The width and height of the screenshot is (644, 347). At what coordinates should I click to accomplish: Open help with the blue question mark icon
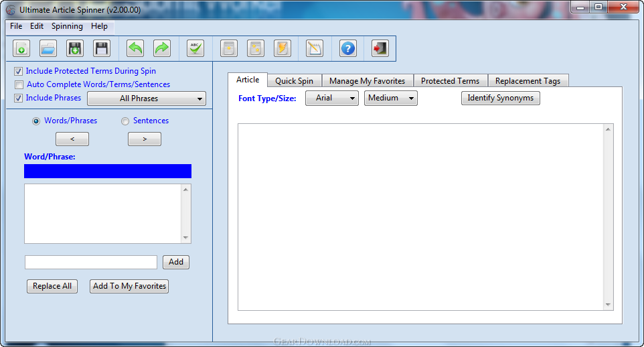click(x=348, y=48)
